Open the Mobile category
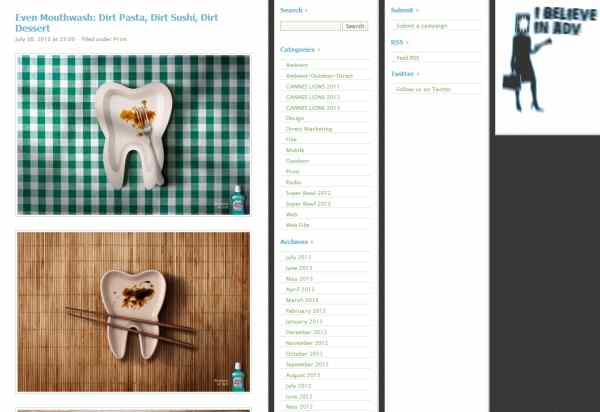This screenshot has height=412, width=600. pyautogui.click(x=295, y=150)
